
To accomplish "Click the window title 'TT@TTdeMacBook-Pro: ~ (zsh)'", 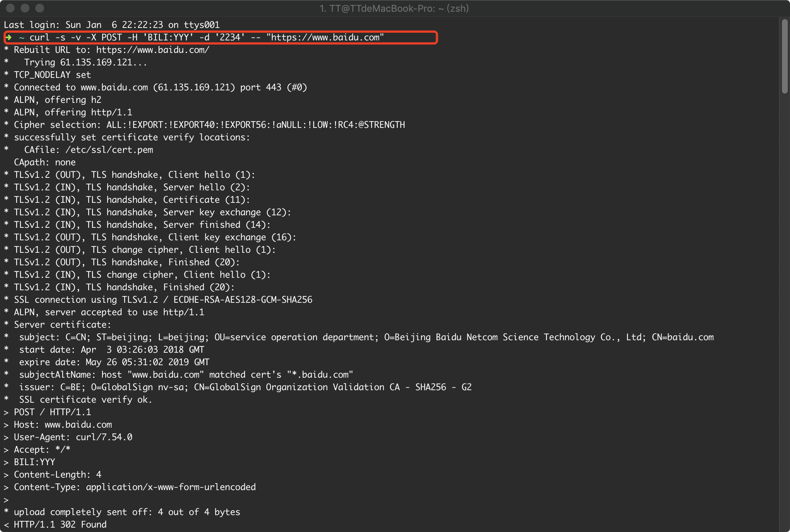I will point(394,8).
